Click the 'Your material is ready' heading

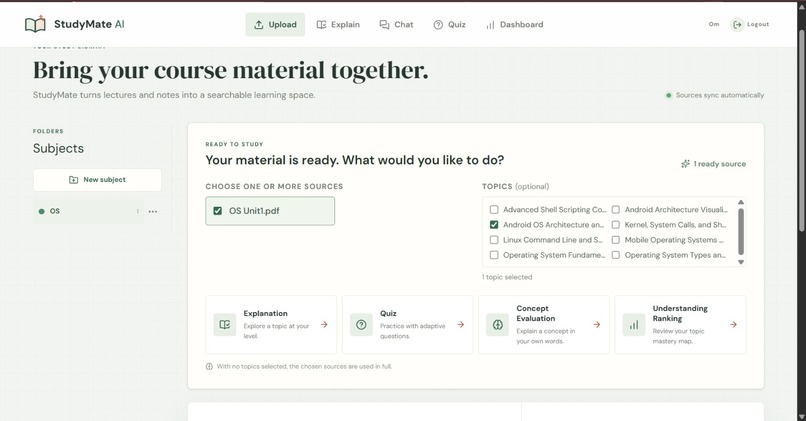coord(355,160)
